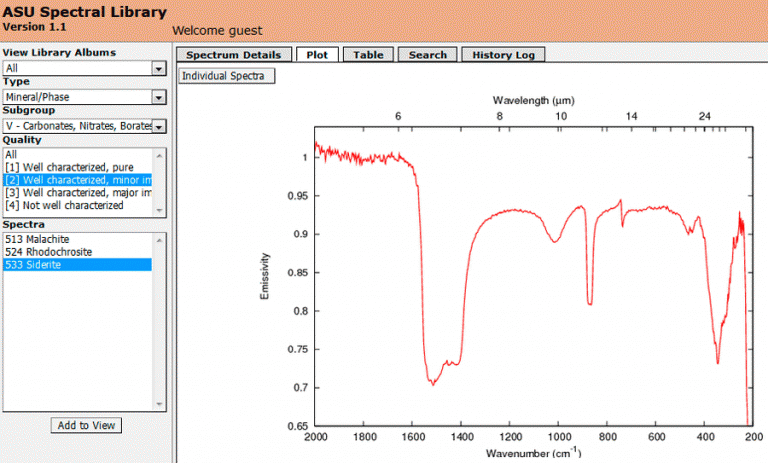Select the highlighted 533 Siderite entry
This screenshot has width=768, height=463.
(78, 265)
